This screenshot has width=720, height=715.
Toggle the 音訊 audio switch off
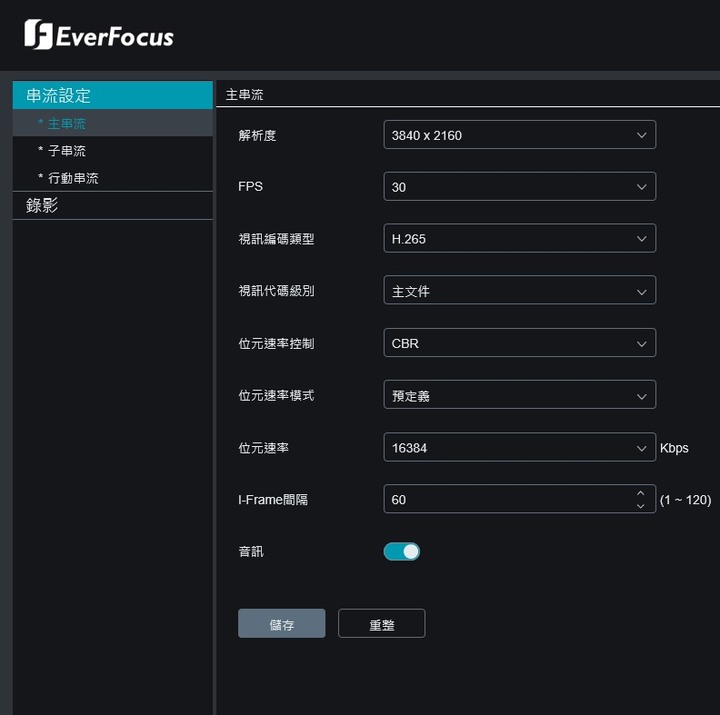click(x=402, y=552)
